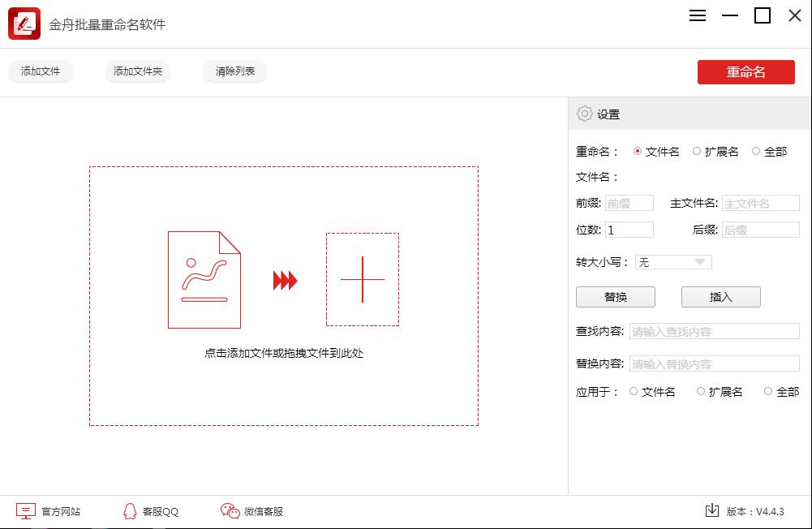Click the 客服QQ bell icon
The height and width of the screenshot is (529, 812).
pos(130,510)
